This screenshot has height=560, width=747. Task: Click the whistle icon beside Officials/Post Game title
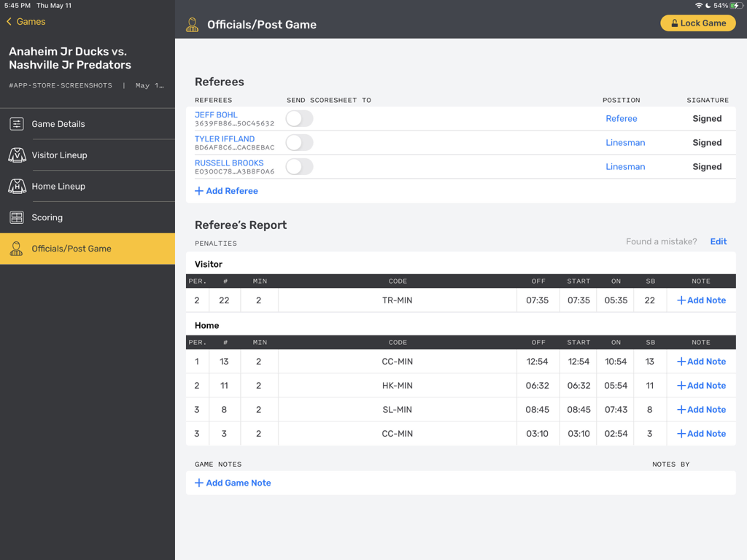coord(192,23)
